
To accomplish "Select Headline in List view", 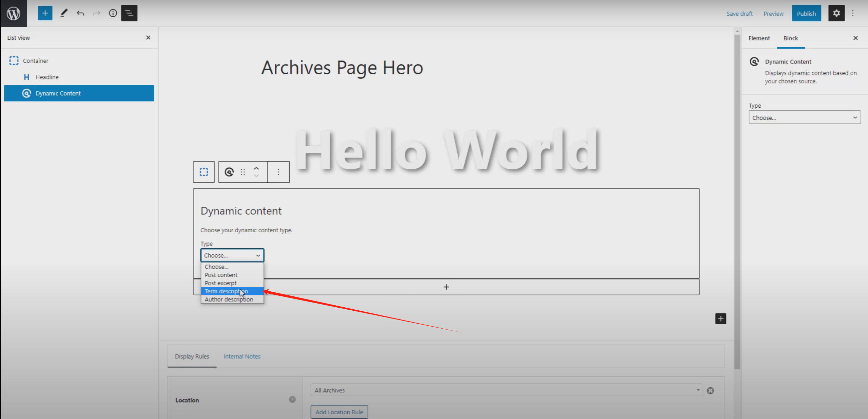I will (x=47, y=77).
